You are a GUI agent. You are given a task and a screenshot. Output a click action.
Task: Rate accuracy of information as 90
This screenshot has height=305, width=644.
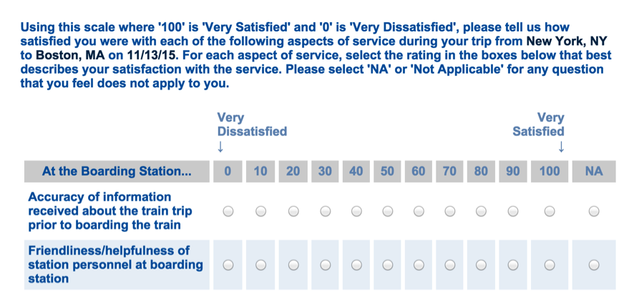pyautogui.click(x=512, y=211)
